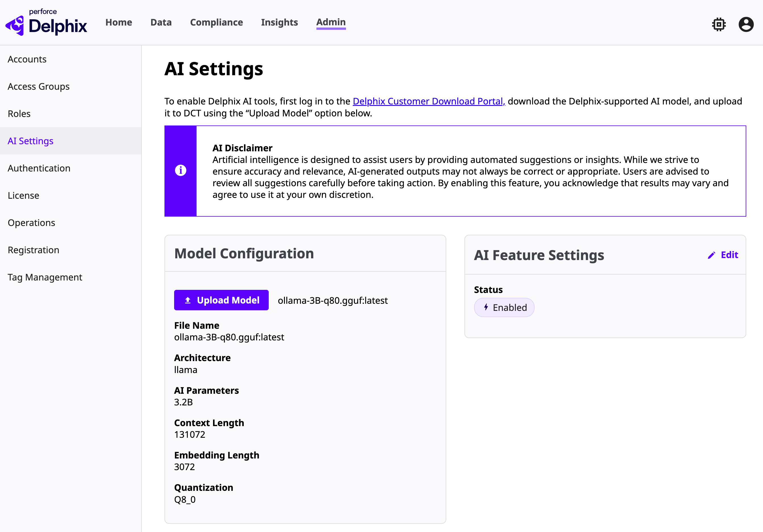Click the Perforce Delphix logo
This screenshot has width=763, height=532.
[46, 22]
